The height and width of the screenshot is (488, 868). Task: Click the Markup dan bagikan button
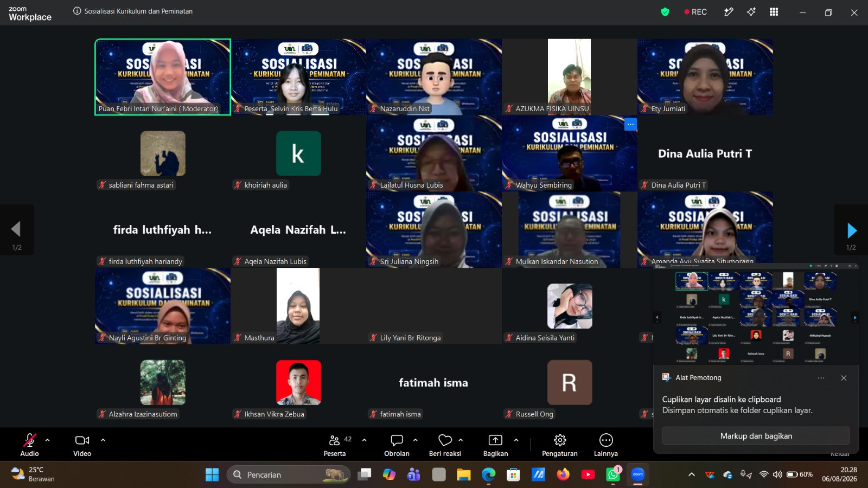coord(756,436)
